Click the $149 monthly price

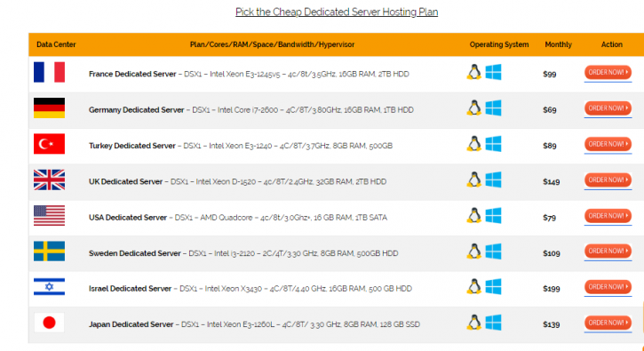click(x=552, y=181)
